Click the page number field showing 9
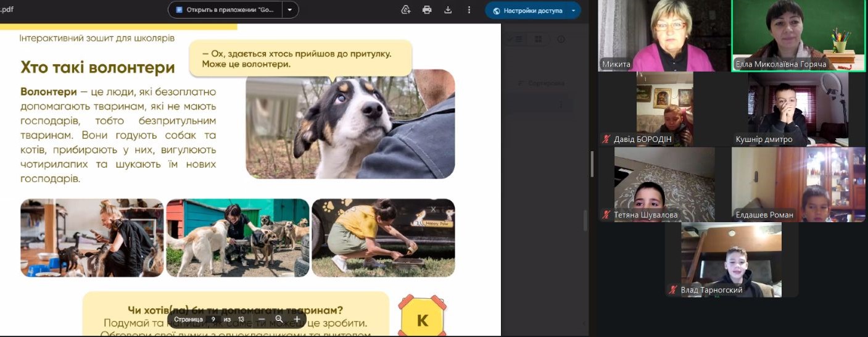868x337 pixels. [x=213, y=319]
